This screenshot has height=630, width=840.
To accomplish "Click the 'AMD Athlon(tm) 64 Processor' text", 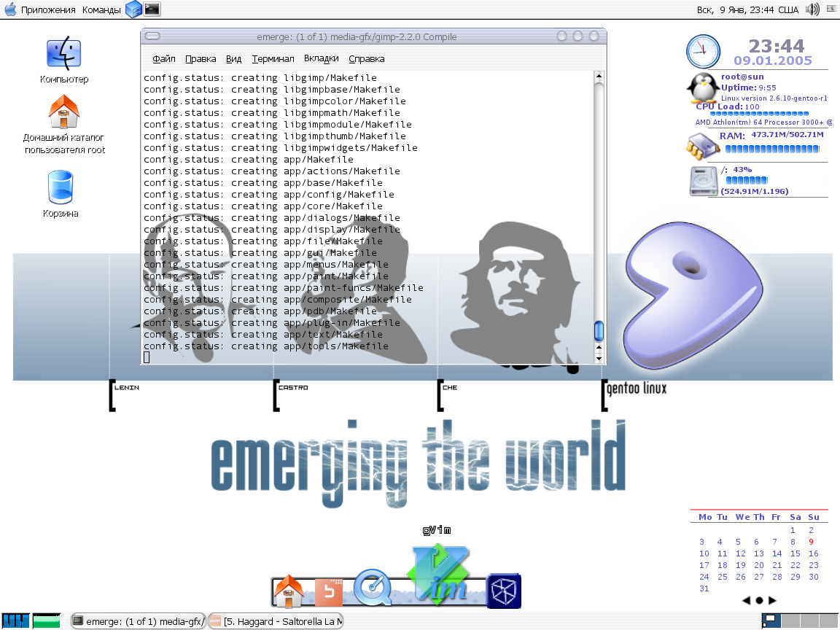I will 763,122.
